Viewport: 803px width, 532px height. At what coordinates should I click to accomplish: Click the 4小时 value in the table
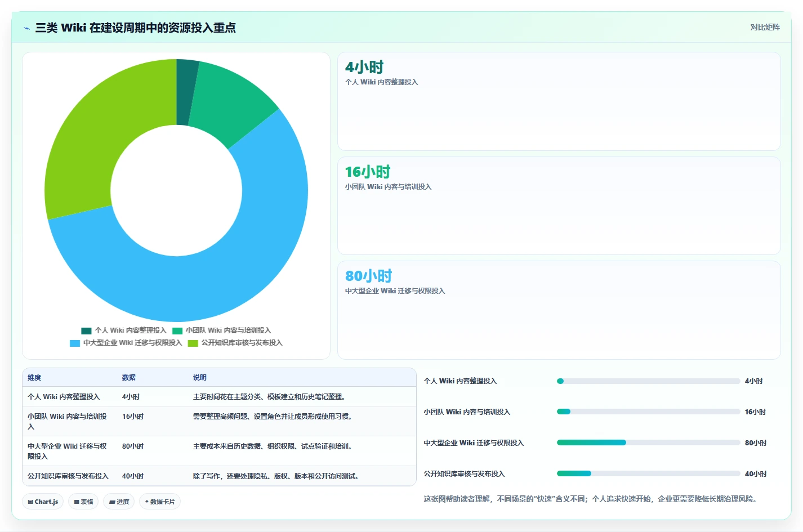pyautogui.click(x=131, y=397)
